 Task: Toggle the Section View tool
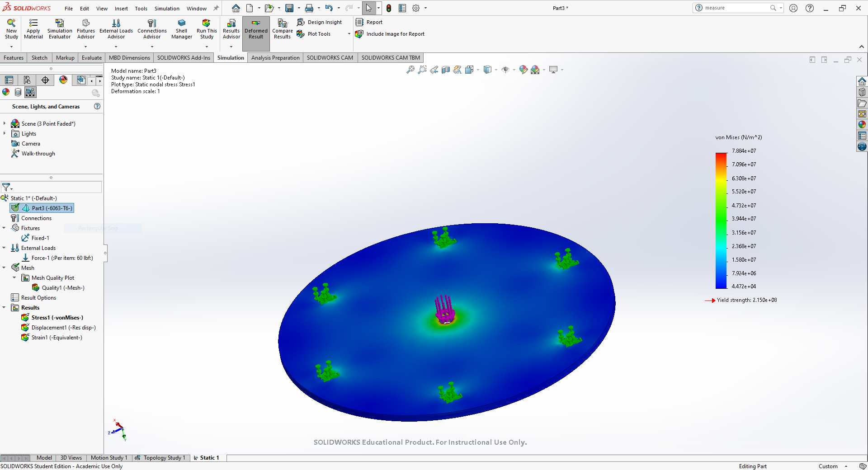pyautogui.click(x=446, y=70)
